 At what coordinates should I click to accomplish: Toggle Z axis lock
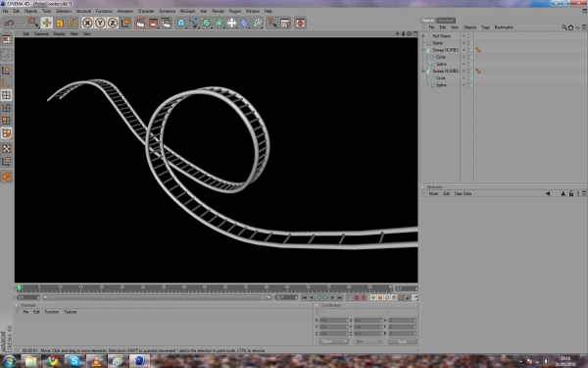[113, 23]
